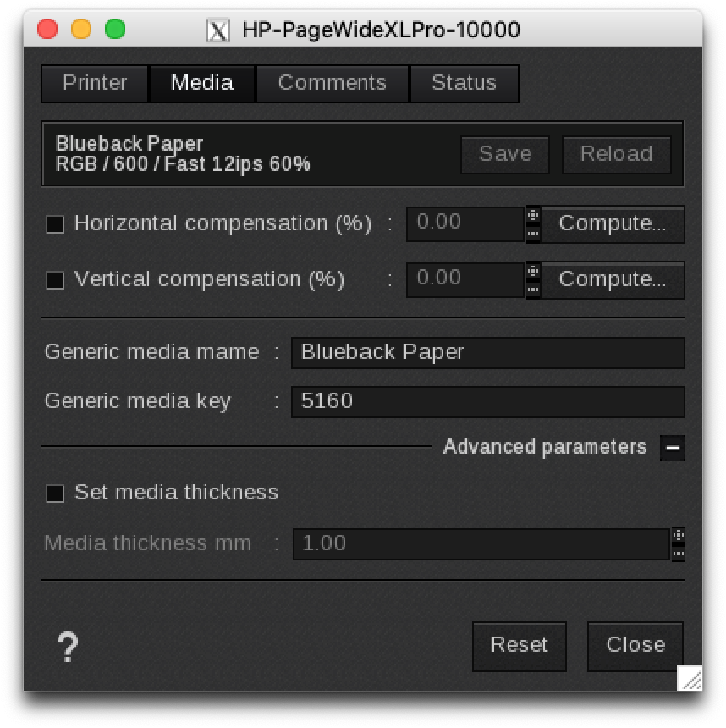Click the X11 app icon in title bar

point(219,30)
